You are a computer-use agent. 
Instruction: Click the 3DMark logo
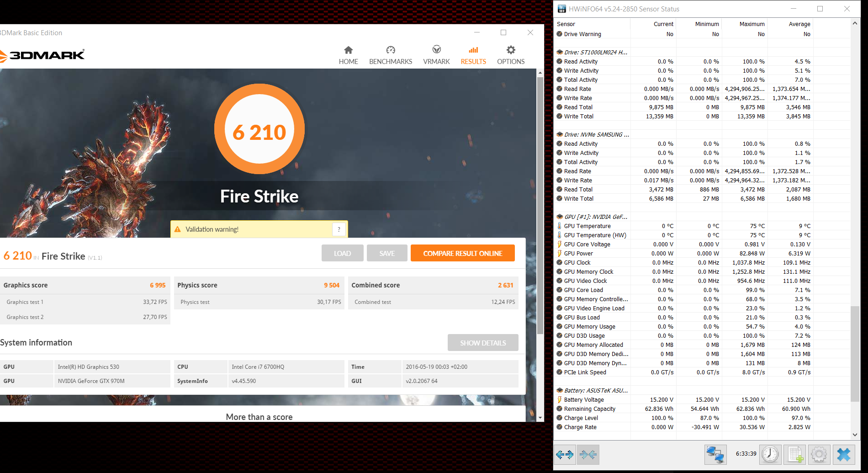tap(42, 55)
